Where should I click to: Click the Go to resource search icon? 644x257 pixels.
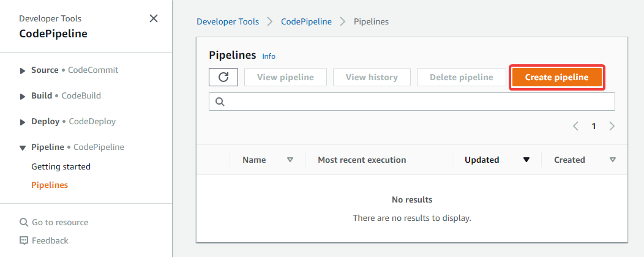(24, 223)
